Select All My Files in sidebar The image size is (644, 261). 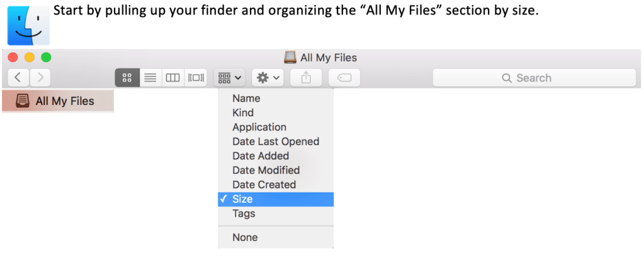coord(58,101)
